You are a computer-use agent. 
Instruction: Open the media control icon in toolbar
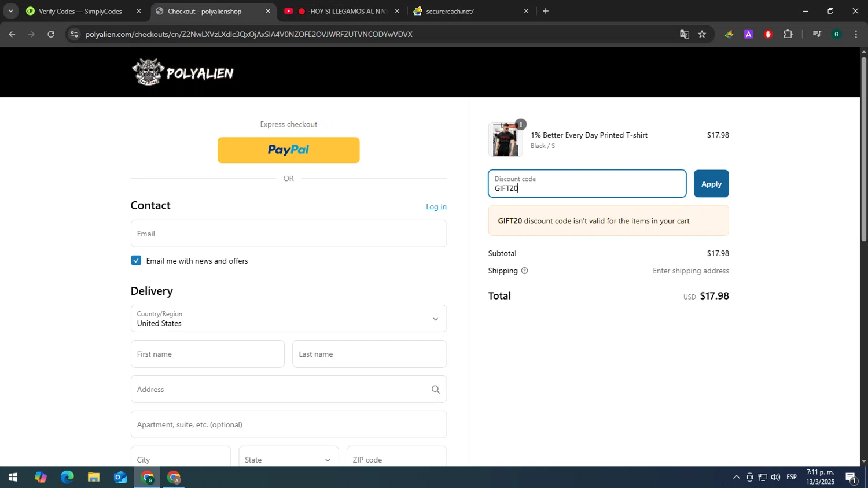point(816,34)
